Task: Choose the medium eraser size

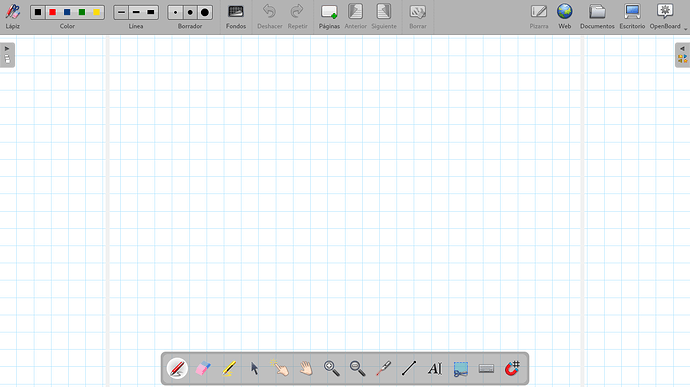Action: [190, 12]
